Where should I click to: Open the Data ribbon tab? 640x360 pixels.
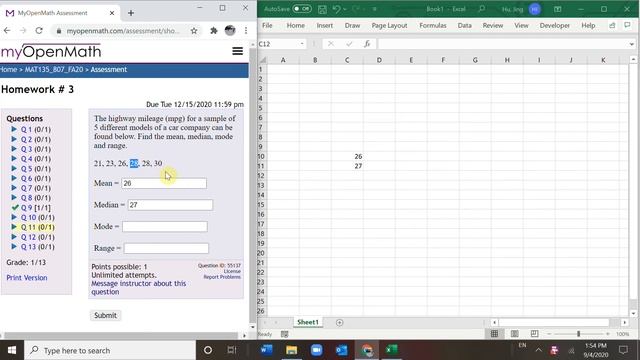(x=464, y=25)
